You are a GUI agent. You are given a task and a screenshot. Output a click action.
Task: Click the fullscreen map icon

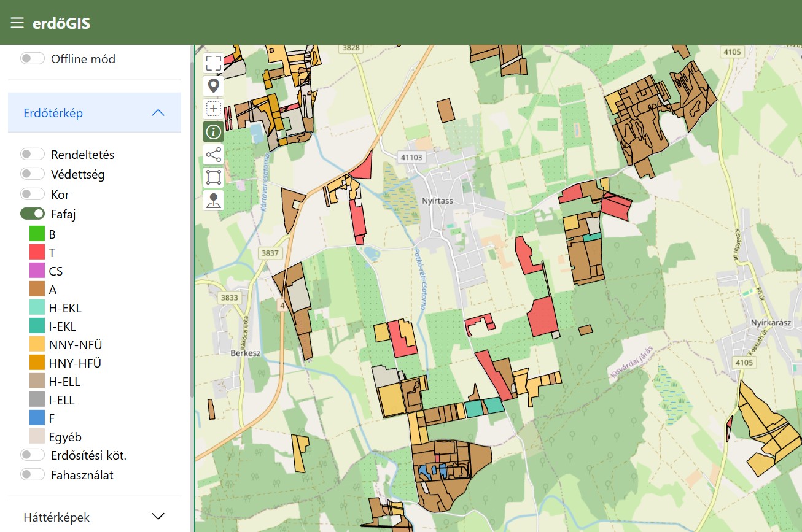(213, 63)
